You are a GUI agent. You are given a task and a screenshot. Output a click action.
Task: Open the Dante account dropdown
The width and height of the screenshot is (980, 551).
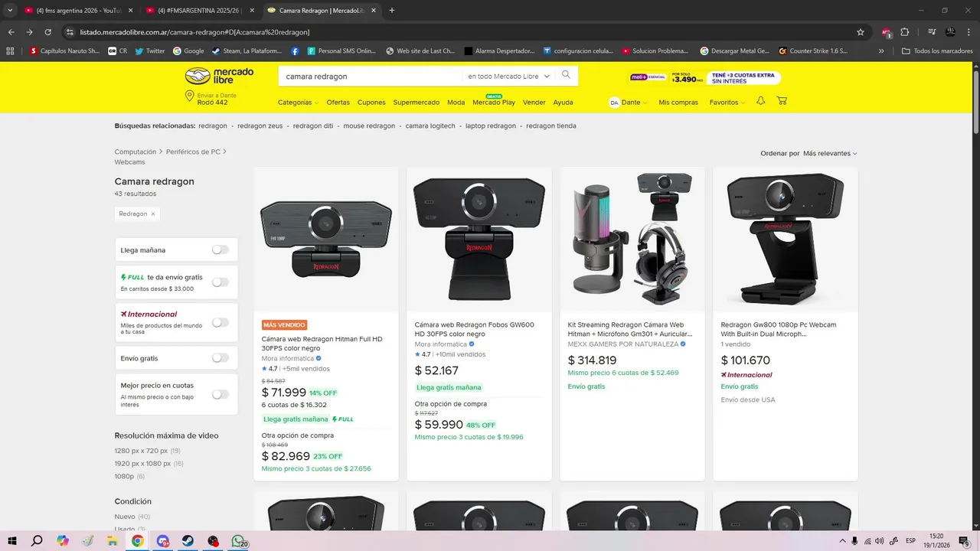coord(629,102)
